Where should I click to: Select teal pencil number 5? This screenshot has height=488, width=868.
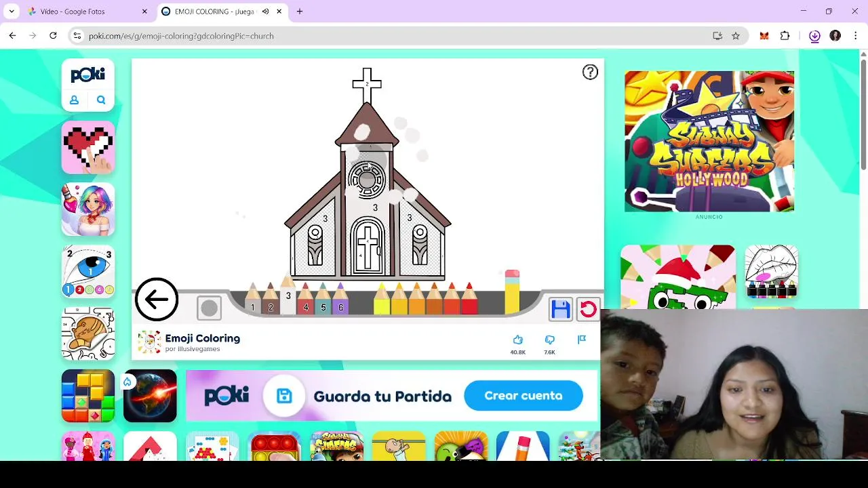tap(323, 299)
